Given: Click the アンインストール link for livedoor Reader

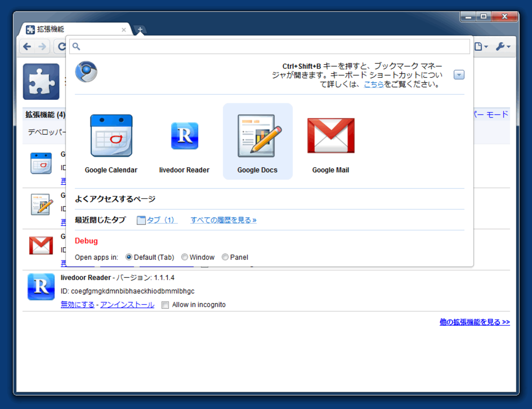Looking at the screenshot, I should click(x=127, y=305).
